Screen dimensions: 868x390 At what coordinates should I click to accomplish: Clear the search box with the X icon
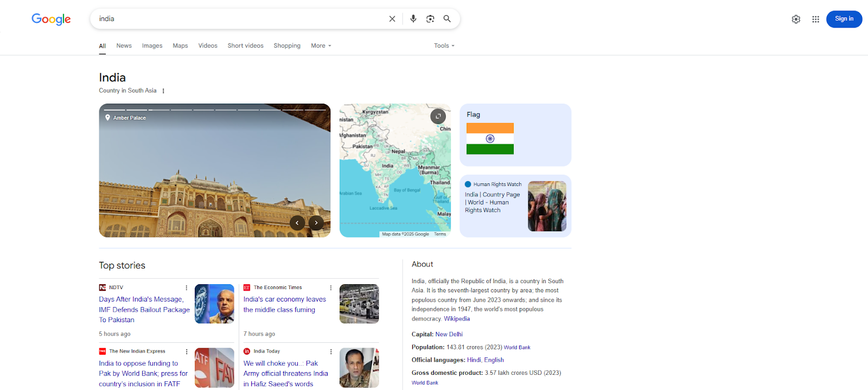coord(392,19)
